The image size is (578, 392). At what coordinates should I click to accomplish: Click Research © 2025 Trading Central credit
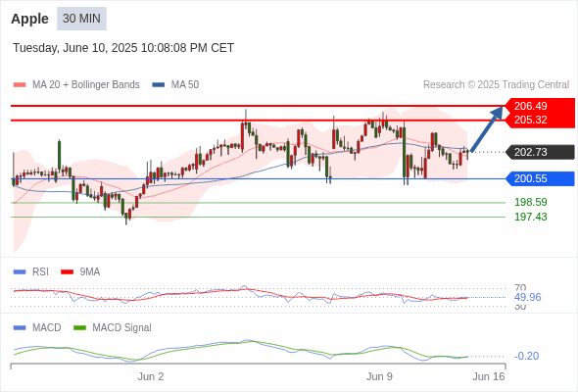pos(496,85)
